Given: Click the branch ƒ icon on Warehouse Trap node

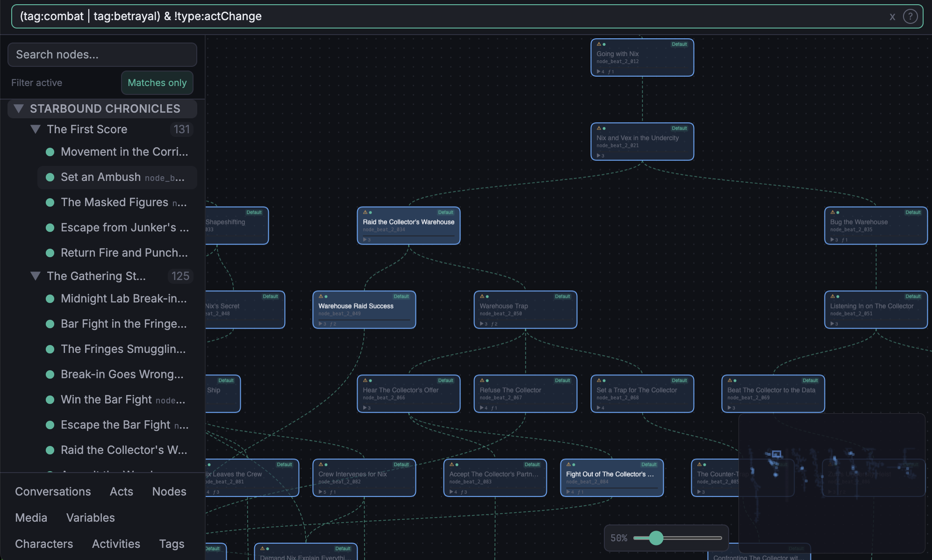Looking at the screenshot, I should (x=493, y=323).
